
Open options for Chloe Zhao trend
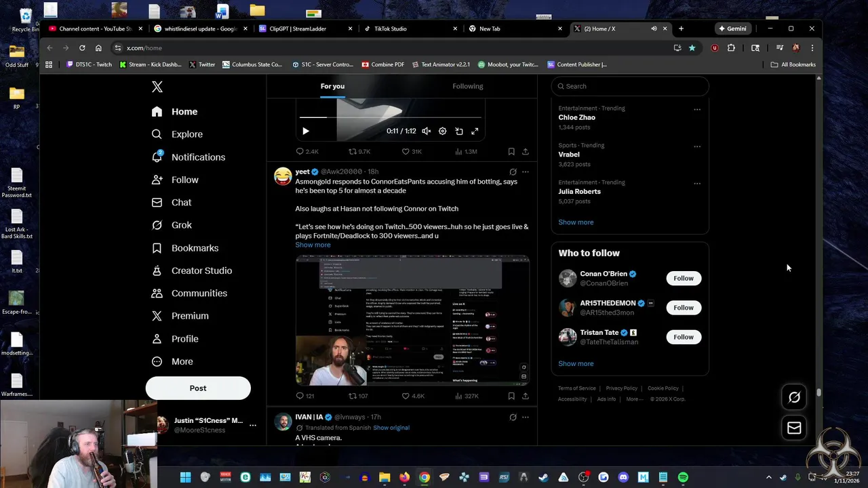[697, 109]
